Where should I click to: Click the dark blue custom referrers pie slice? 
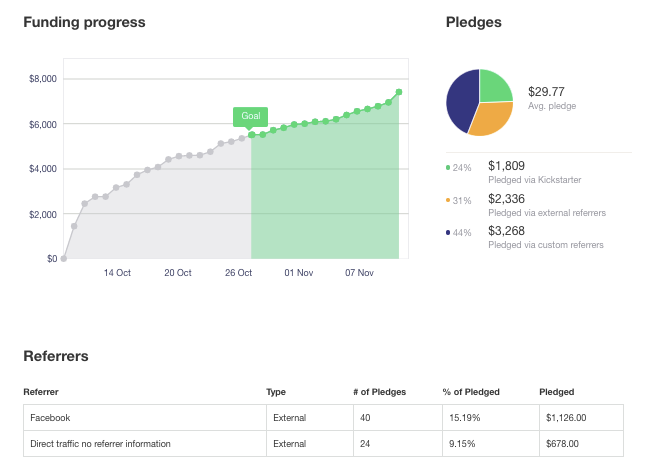tap(461, 100)
